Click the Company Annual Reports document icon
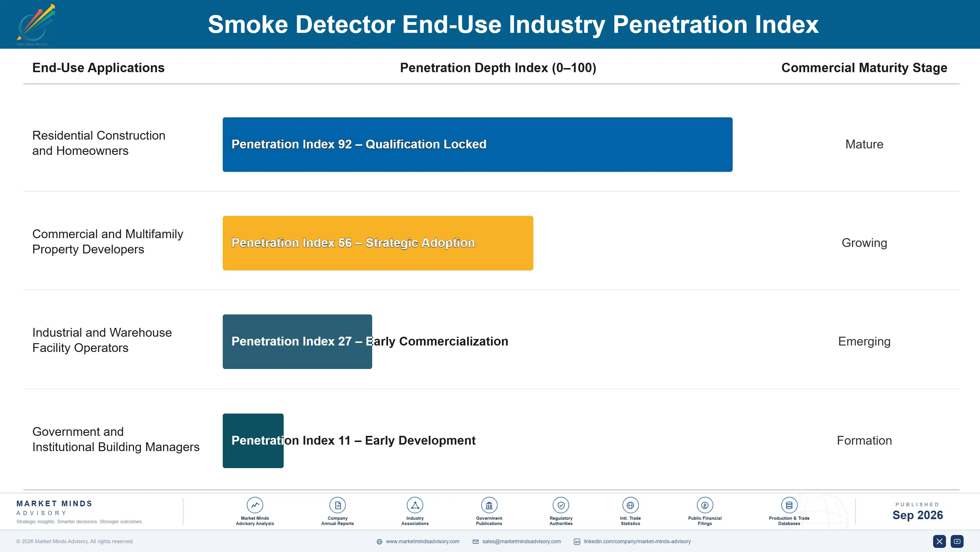Image resolution: width=980 pixels, height=552 pixels. (x=337, y=505)
